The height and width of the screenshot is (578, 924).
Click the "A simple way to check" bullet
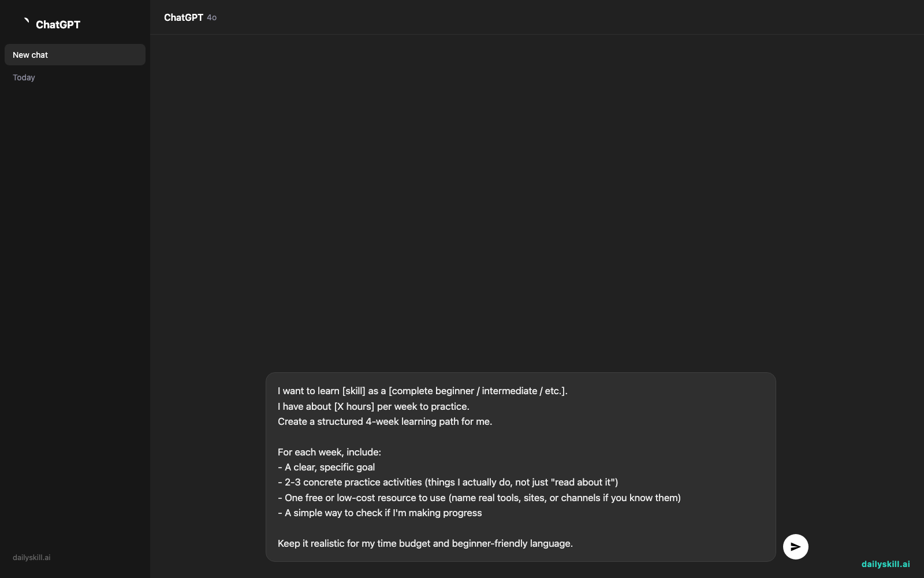click(x=380, y=513)
